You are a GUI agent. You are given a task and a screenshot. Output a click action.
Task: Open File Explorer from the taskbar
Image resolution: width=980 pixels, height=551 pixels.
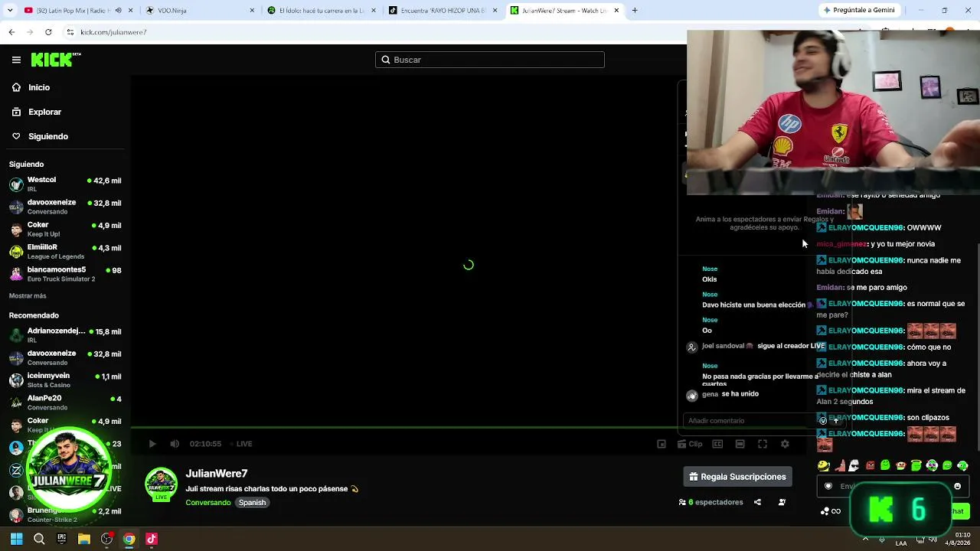(84, 539)
